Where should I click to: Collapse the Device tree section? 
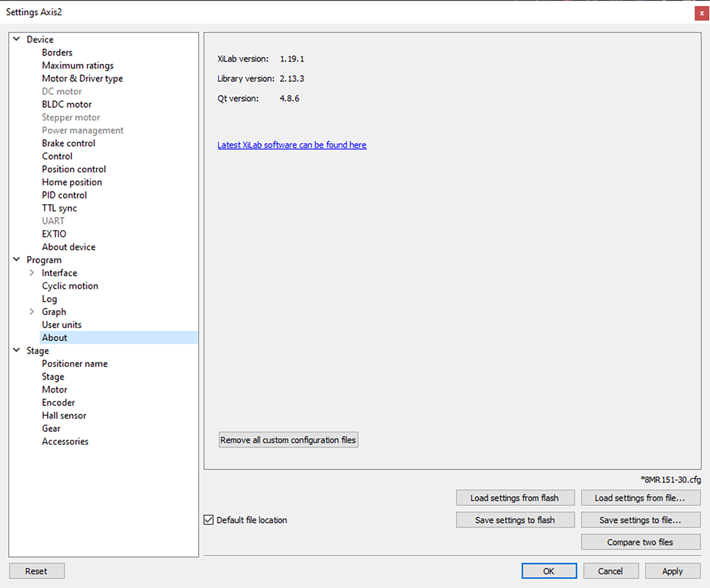[x=17, y=39]
